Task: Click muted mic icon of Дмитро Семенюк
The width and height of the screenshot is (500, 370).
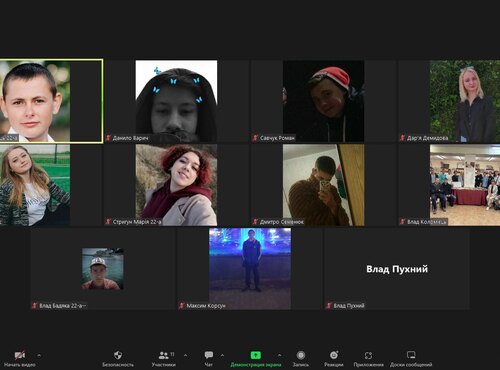Action: (x=256, y=221)
